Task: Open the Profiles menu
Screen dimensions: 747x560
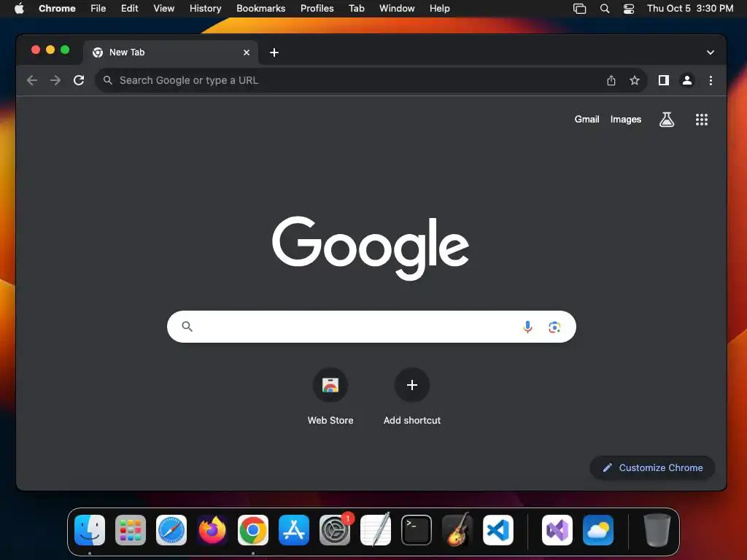Action: click(317, 8)
